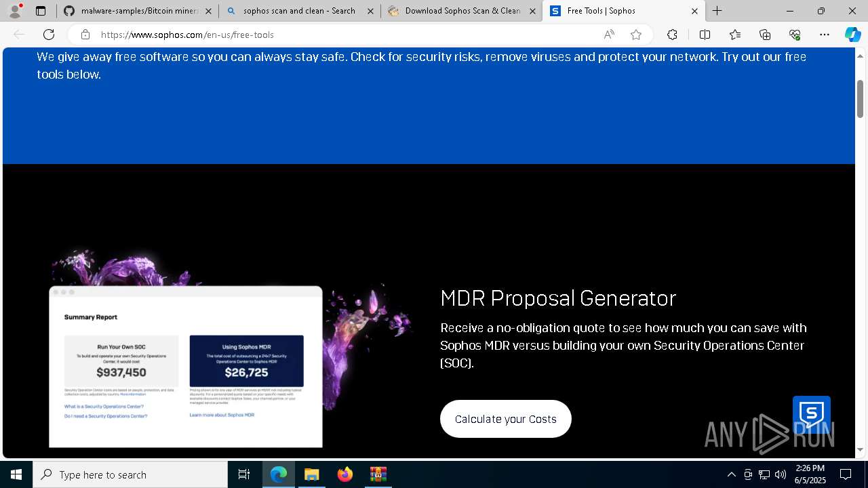Image resolution: width=868 pixels, height=488 pixels.
Task: Close the Free Tools Sophos tab
Action: click(x=694, y=11)
